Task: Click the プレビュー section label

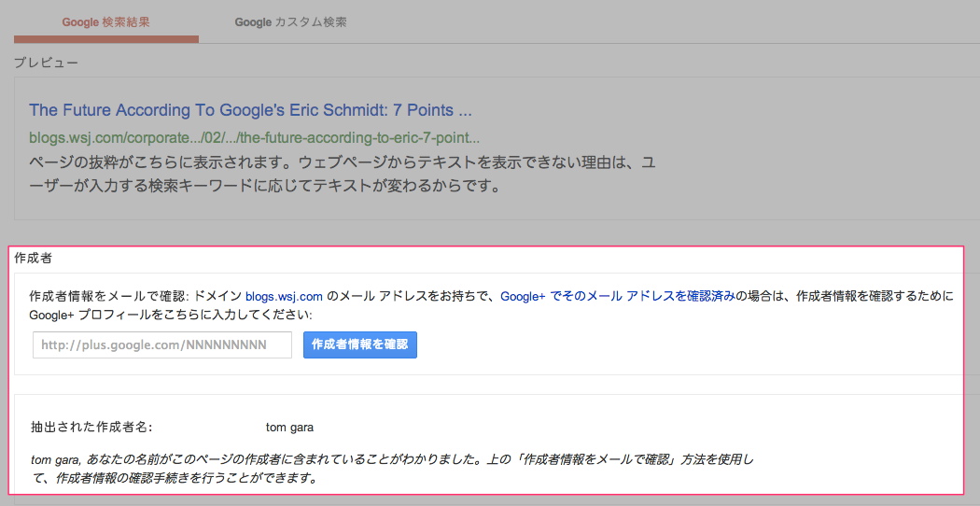Action: tap(47, 63)
